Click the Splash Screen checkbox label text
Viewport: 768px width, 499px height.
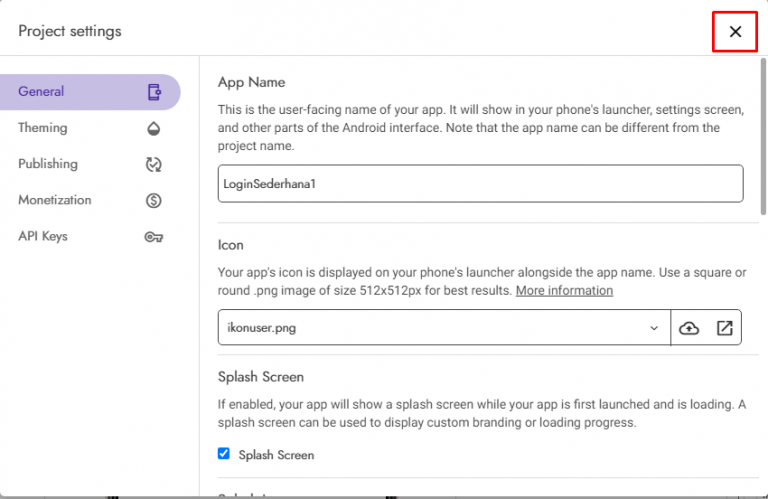[x=276, y=455]
